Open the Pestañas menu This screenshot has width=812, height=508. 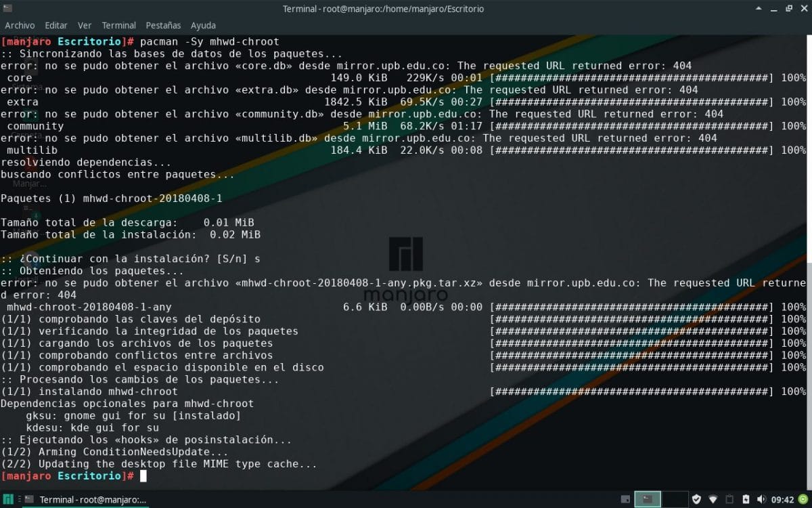[x=163, y=25]
